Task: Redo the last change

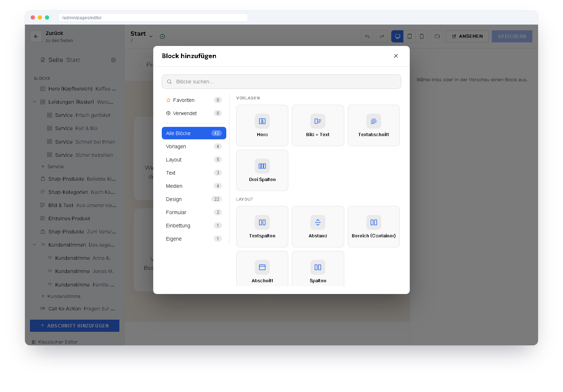Action: click(x=382, y=36)
